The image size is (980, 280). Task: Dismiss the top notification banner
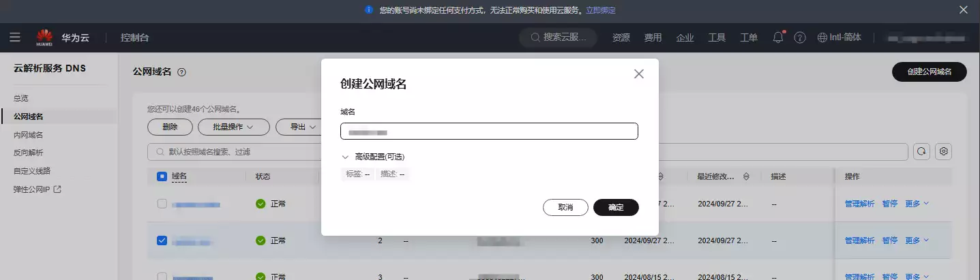(964, 10)
